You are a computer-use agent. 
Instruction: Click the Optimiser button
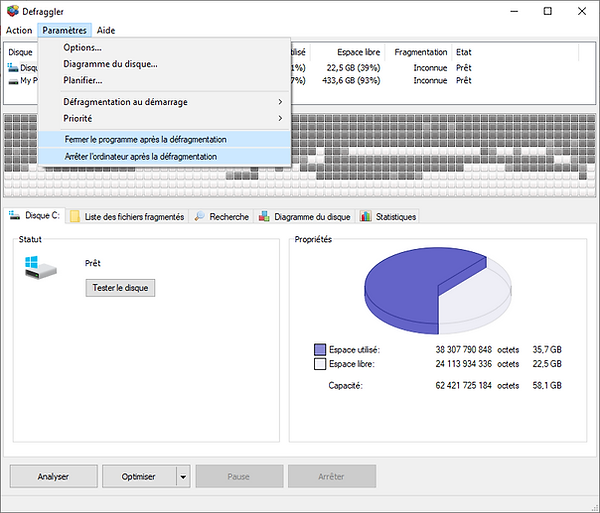click(x=139, y=476)
